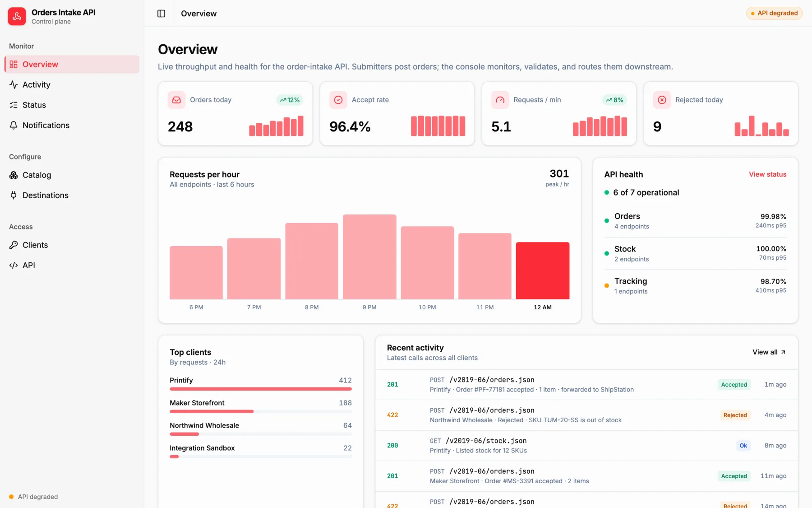The height and width of the screenshot is (508, 812).
Task: Click the Orders today sparkline chart
Action: 276,126
